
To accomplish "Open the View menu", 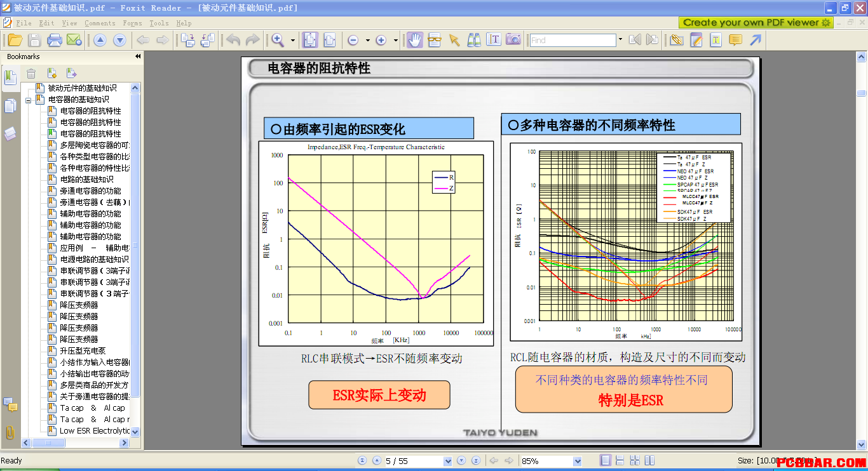I will pos(69,23).
